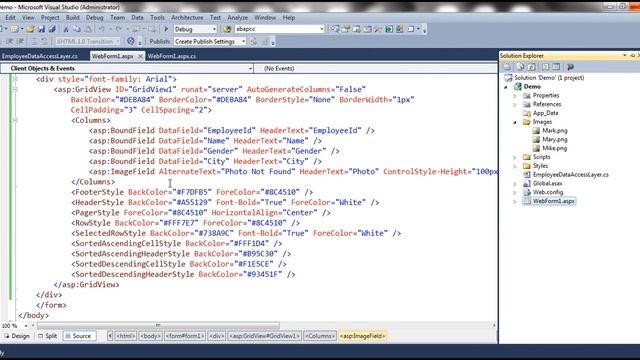
Task: Click the Extension Manager icon
Action: 400,29
